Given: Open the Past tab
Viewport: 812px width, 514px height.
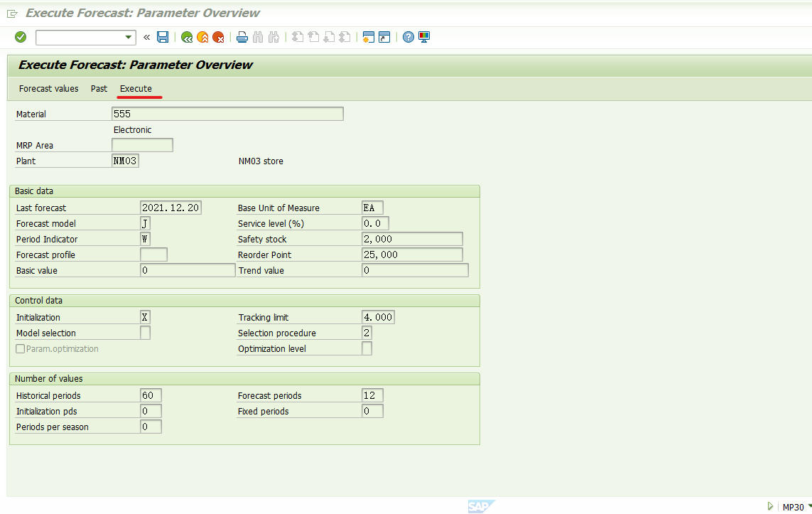Looking at the screenshot, I should 99,88.
